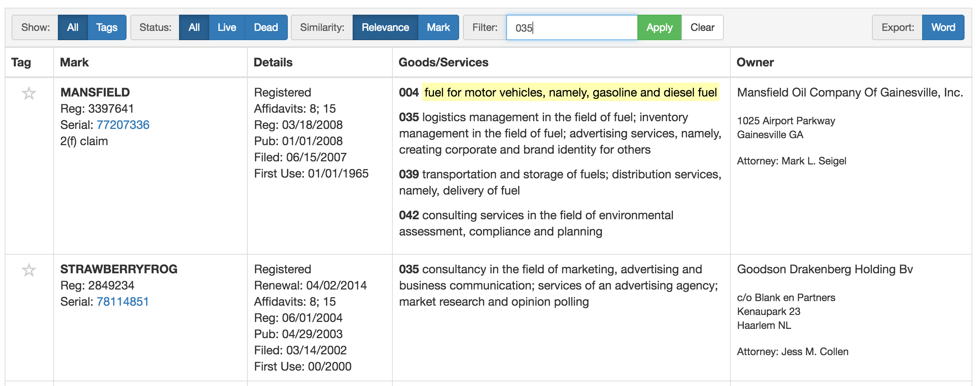Click the Details column header

(273, 62)
